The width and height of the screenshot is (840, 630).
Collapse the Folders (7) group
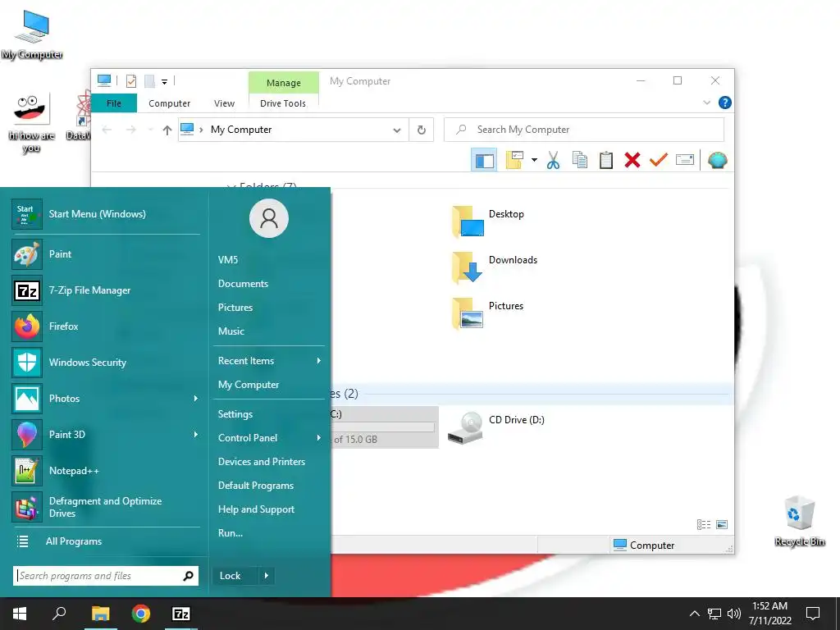[231, 186]
